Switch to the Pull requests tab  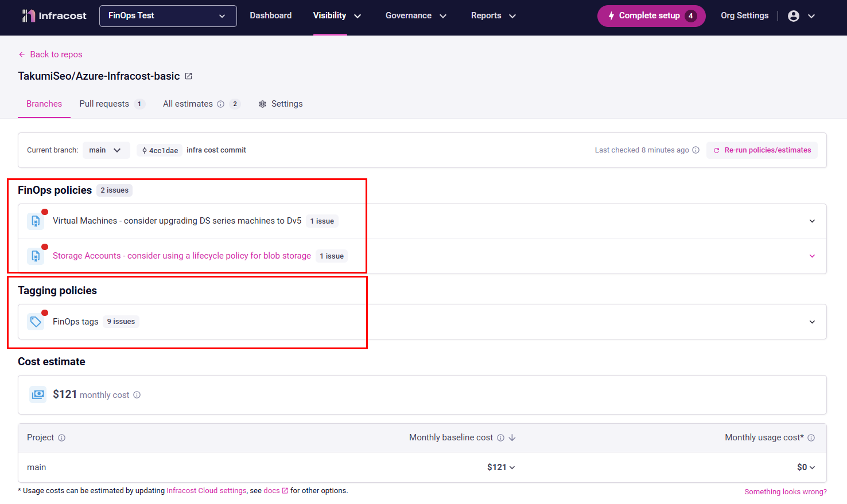[x=112, y=104]
